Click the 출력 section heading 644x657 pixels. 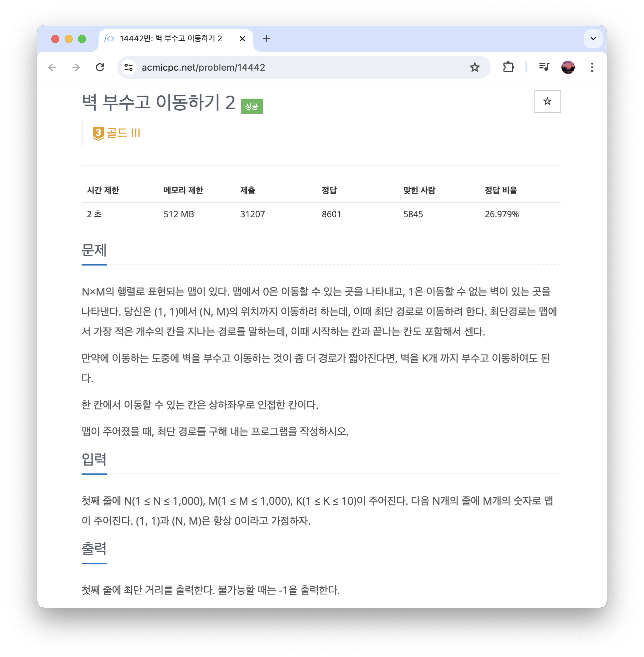94,549
